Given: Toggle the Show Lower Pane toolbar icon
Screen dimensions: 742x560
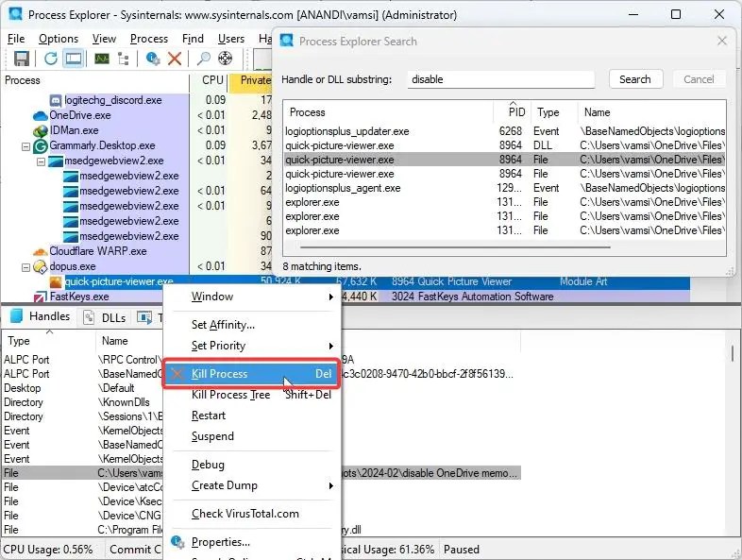Looking at the screenshot, I should pos(74,59).
